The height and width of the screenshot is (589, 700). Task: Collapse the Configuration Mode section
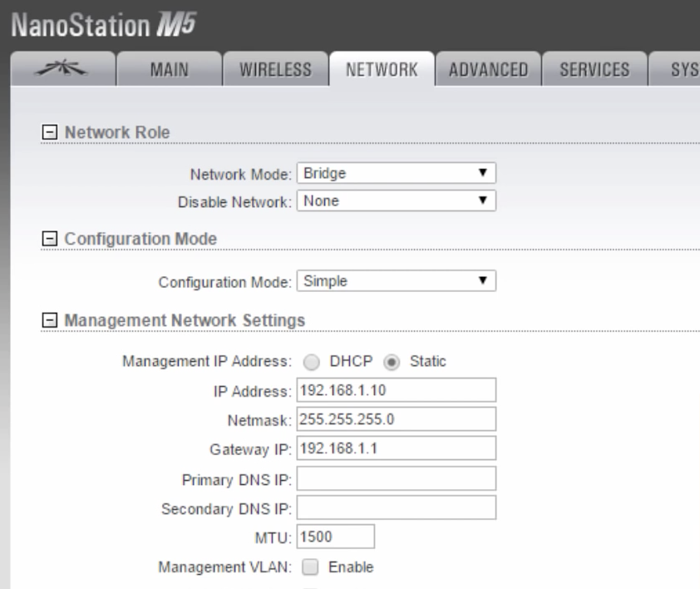(x=49, y=239)
